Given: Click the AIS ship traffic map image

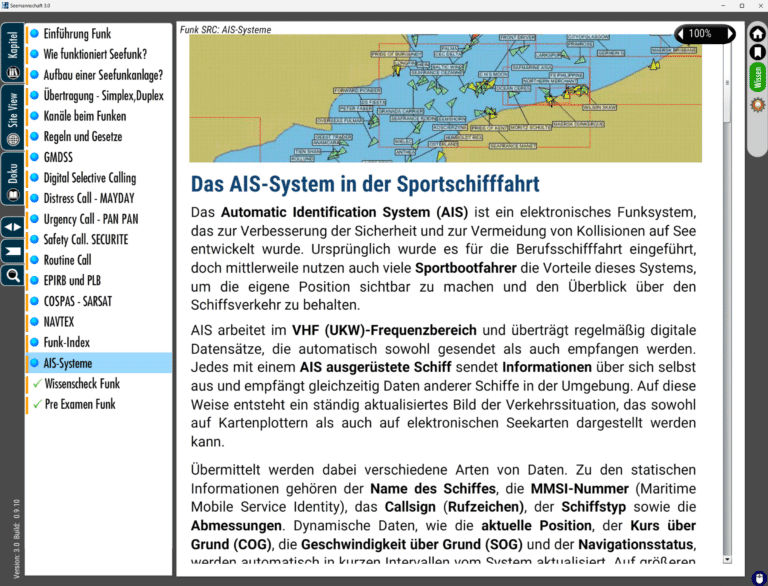Looking at the screenshot, I should pyautogui.click(x=445, y=98).
